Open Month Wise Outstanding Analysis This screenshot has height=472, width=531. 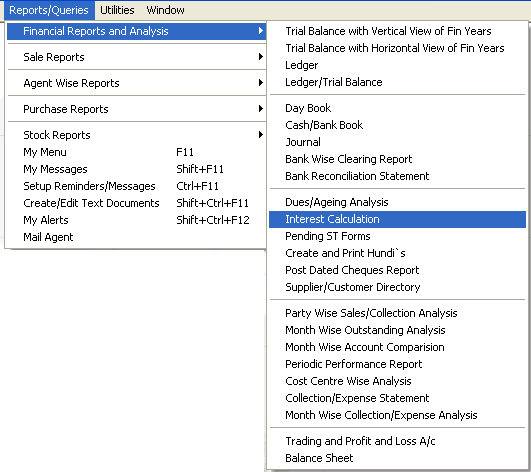pyautogui.click(x=397, y=330)
